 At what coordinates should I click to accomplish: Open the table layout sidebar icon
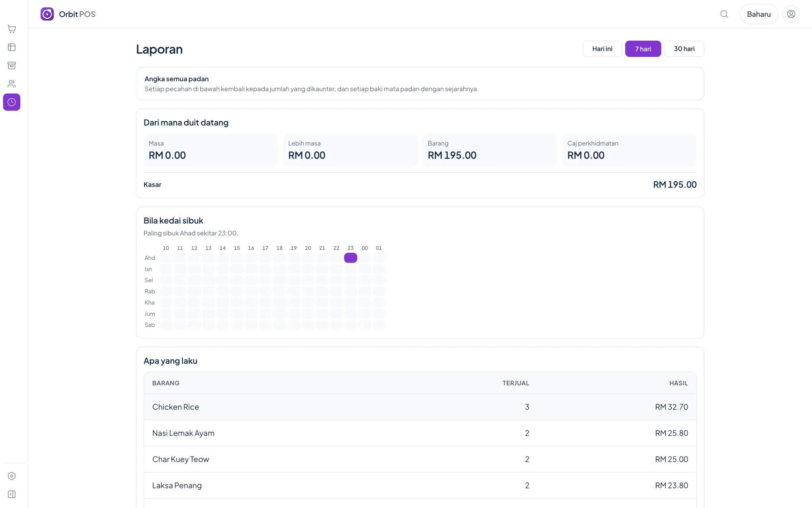(12, 47)
